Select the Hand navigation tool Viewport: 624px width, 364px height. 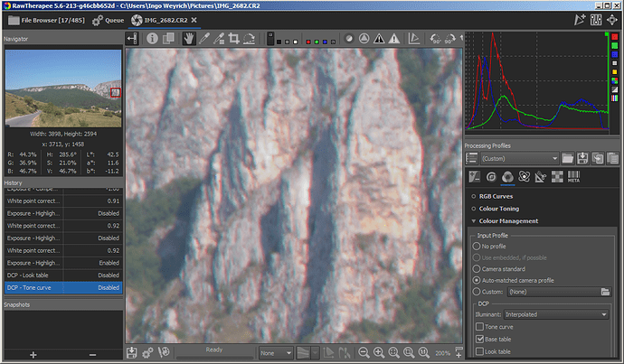(189, 39)
